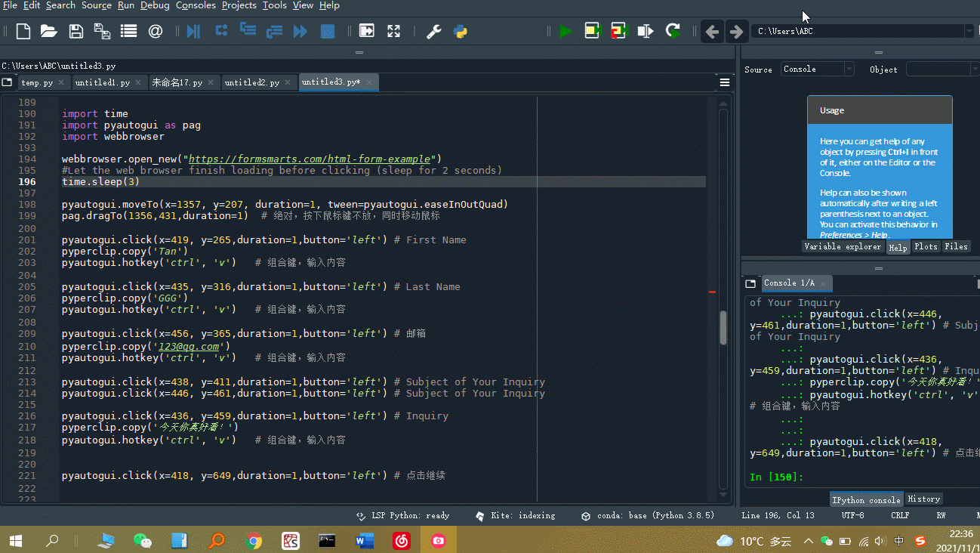Open the Projects menu
The width and height of the screenshot is (980, 553).
tap(239, 5)
